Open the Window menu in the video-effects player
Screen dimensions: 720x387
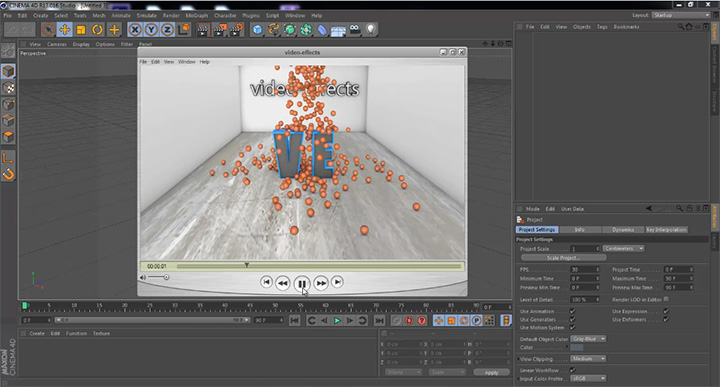pos(186,62)
